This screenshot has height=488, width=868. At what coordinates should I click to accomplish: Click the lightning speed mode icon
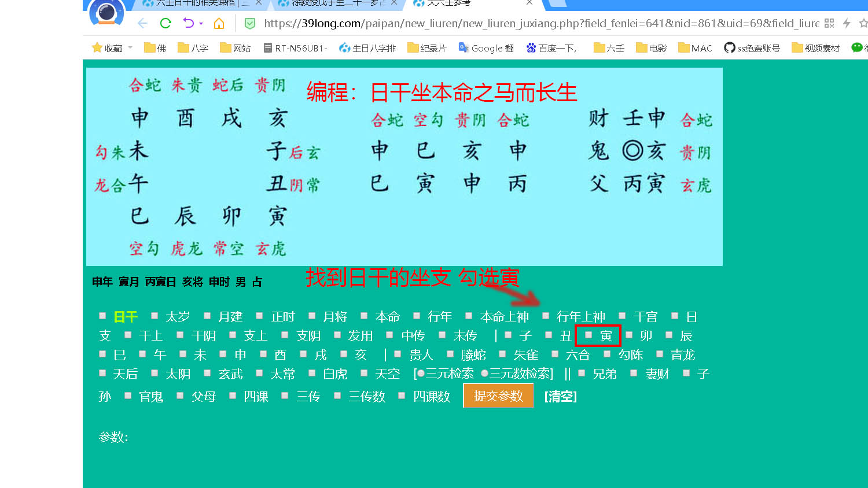847,23
